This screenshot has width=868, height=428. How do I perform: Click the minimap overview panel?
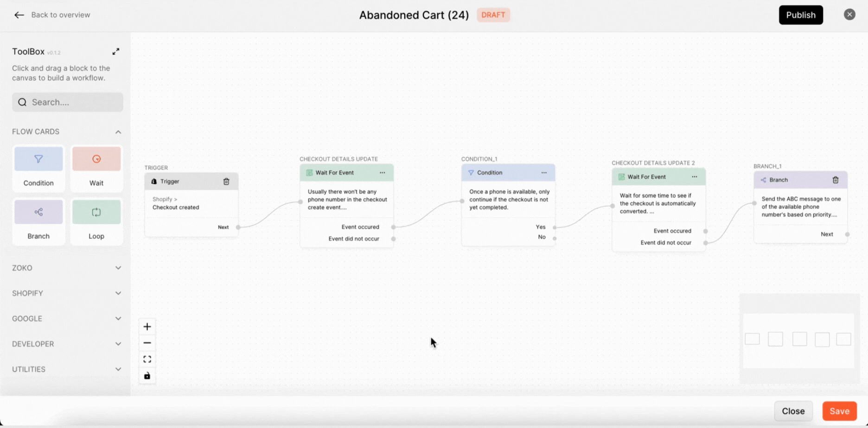coord(799,339)
